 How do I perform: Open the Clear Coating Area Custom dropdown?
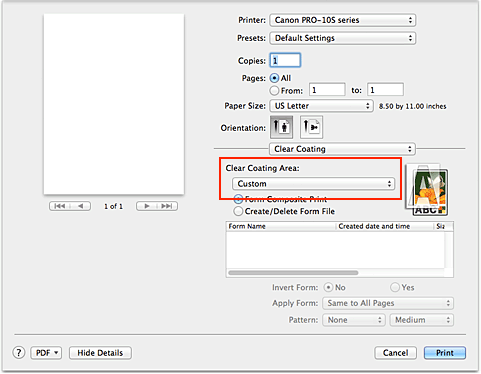(313, 184)
